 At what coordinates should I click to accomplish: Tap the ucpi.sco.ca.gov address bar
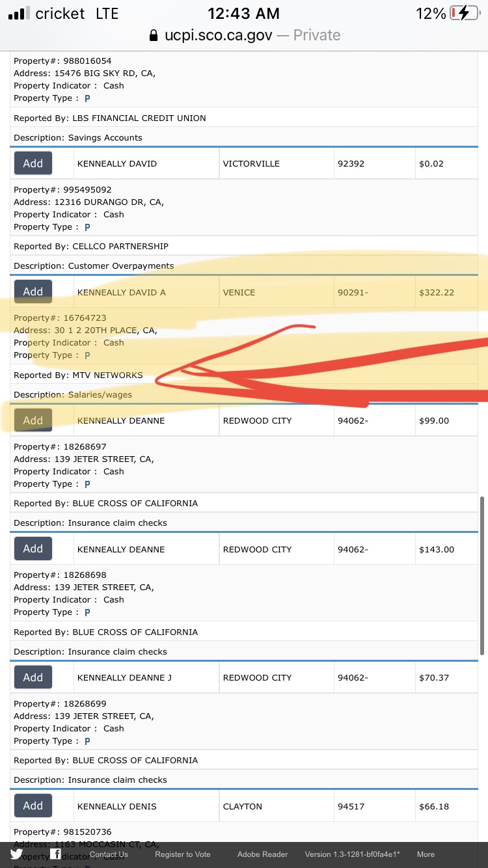(x=245, y=35)
